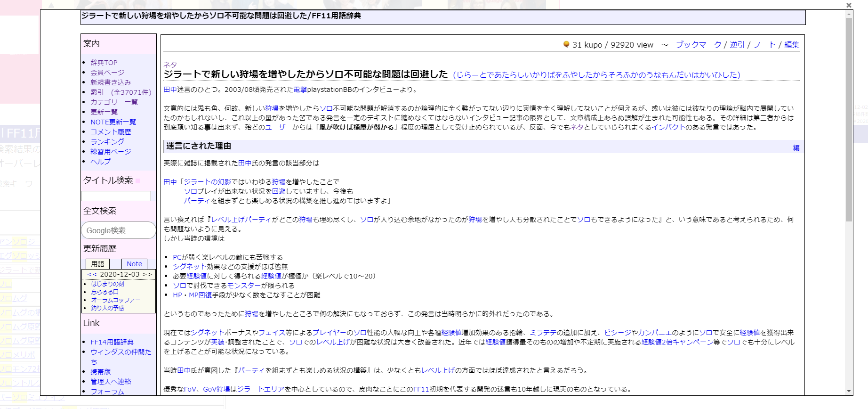This screenshot has height=409, width=868.
Task: Open オーラムコッファー in update history
Action: tap(116, 300)
